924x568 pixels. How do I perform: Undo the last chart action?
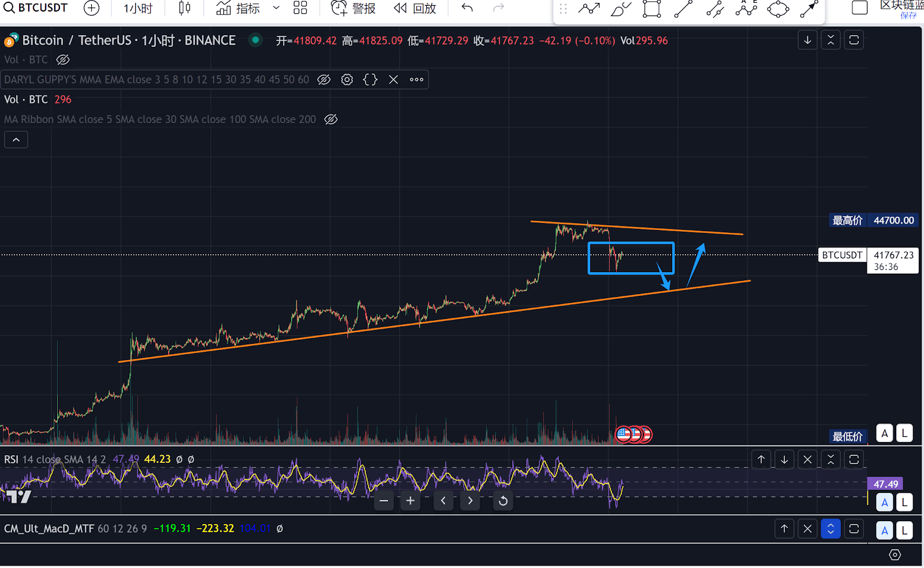[467, 8]
